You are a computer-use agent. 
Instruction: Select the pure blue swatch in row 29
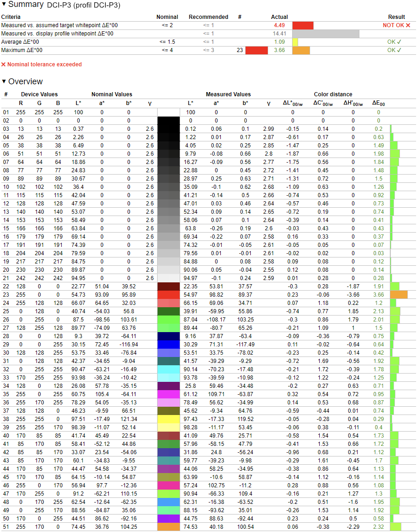169,345
